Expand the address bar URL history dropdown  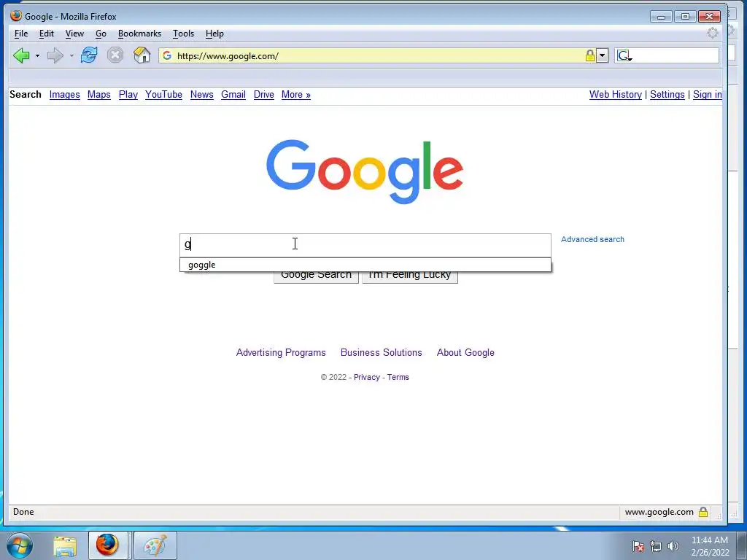tap(602, 55)
